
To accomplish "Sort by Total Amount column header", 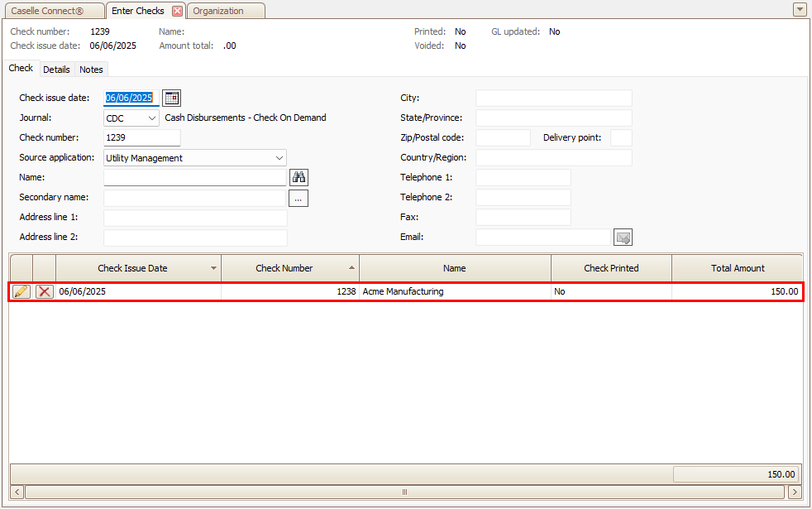I will [737, 268].
